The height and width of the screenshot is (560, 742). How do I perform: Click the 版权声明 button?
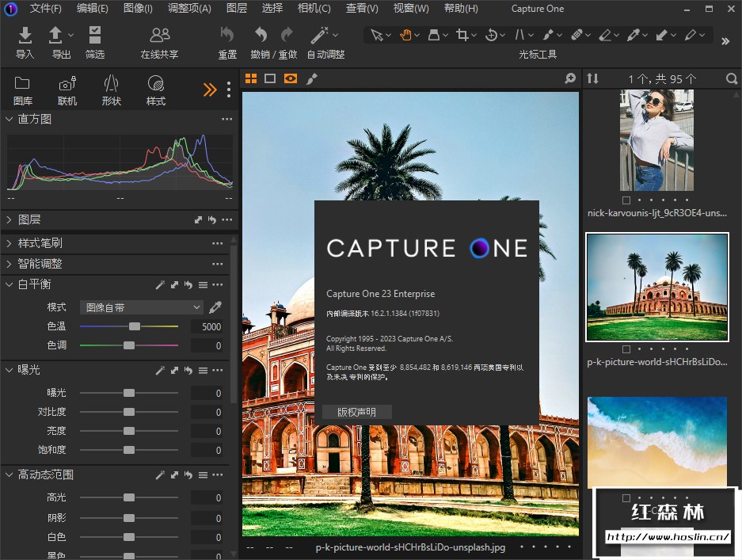pyautogui.click(x=356, y=412)
